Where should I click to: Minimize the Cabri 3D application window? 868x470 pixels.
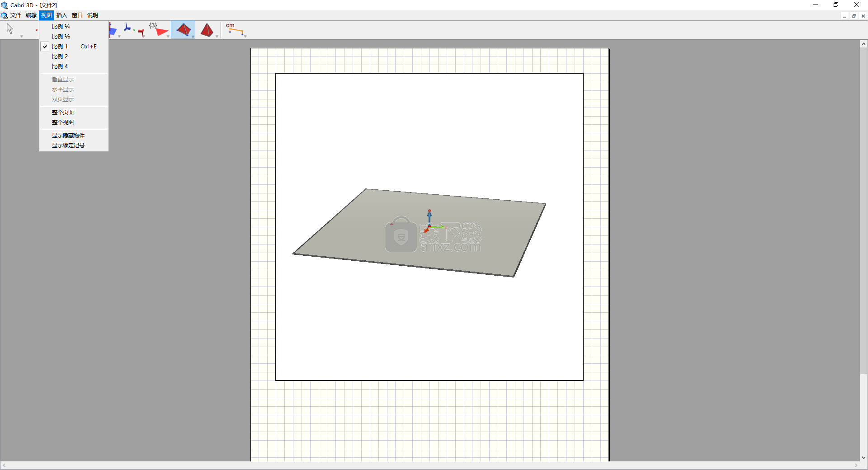point(816,5)
